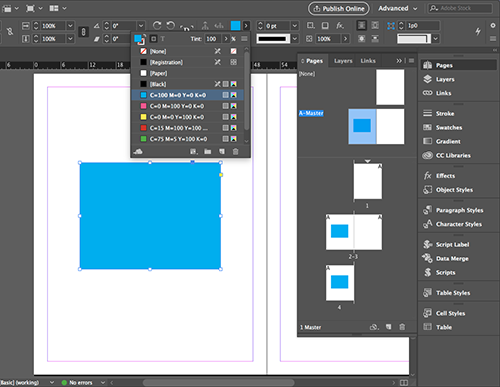Open the Pages panel from the dock
500x387 pixels.
click(459, 65)
